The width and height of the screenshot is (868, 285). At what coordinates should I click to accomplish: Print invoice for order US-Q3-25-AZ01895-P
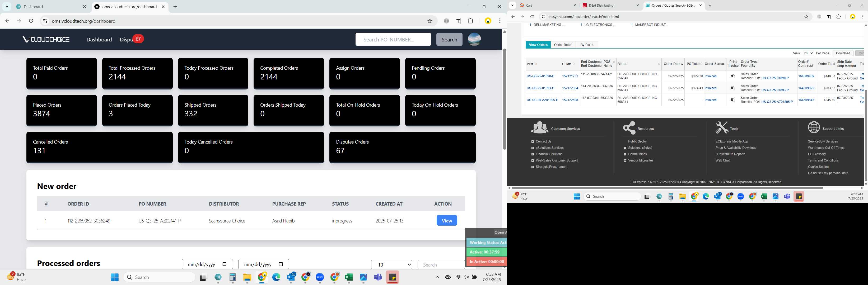point(732,100)
